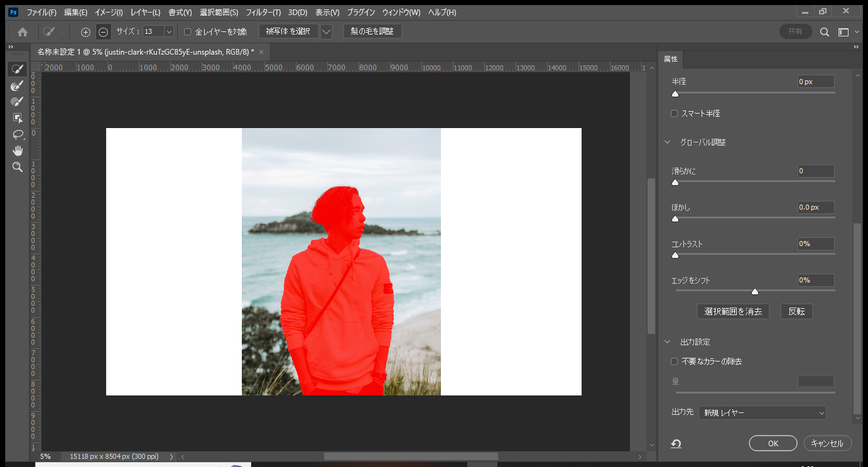Select the Object Selection tool
The height and width of the screenshot is (467, 868).
coord(18,117)
